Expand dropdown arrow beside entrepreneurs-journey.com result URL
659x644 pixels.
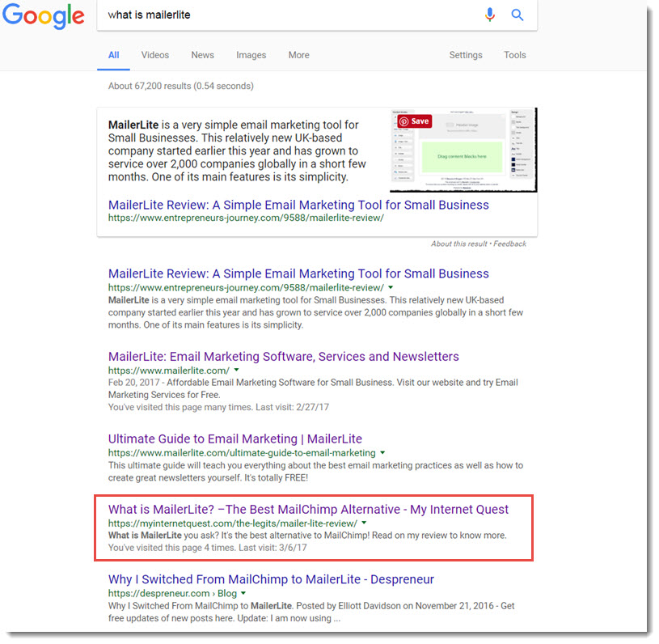391,287
